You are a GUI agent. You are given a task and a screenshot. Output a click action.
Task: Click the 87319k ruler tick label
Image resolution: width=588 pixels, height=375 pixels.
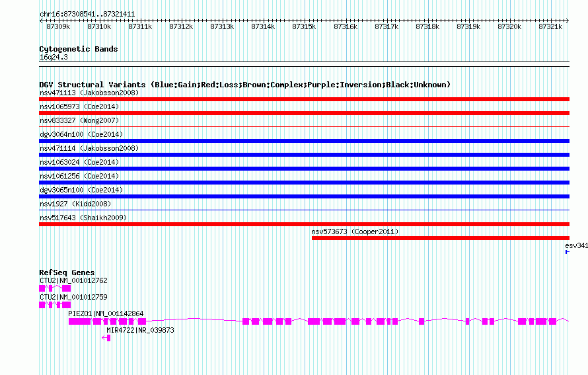(468, 26)
